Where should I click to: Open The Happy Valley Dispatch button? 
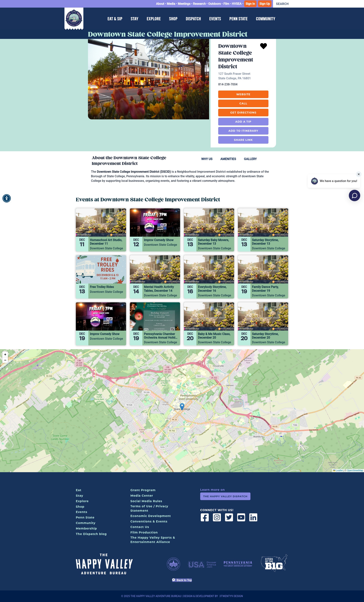tap(225, 496)
